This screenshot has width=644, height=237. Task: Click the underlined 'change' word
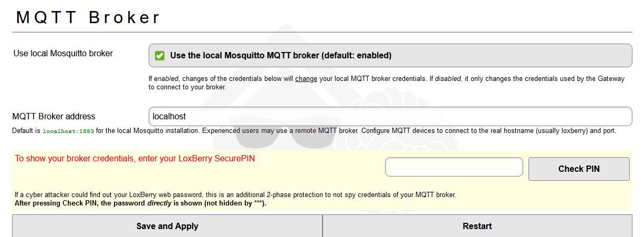tap(306, 79)
